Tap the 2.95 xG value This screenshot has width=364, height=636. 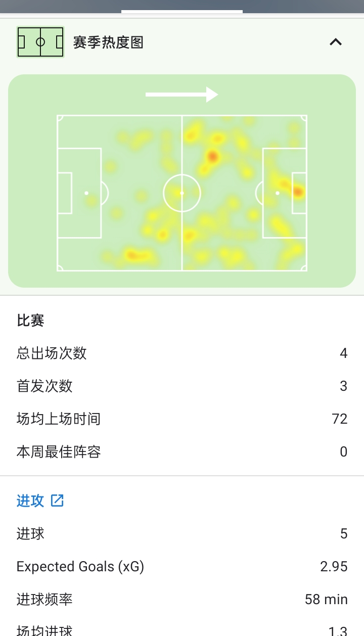[334, 566]
